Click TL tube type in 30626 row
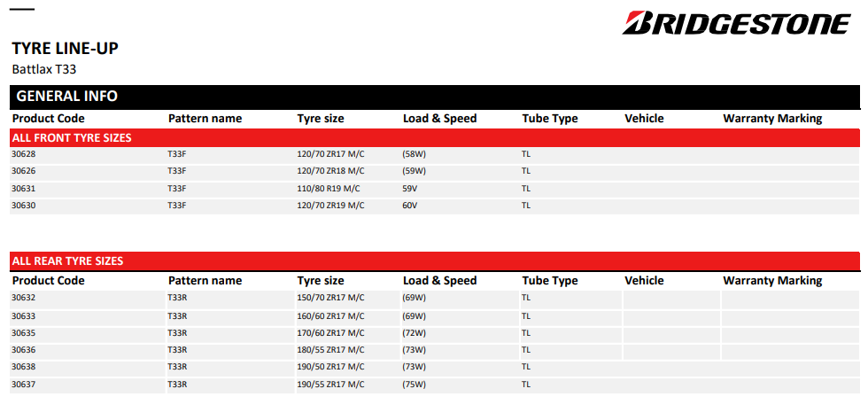Viewport: 868px width, 420px height. (526, 171)
